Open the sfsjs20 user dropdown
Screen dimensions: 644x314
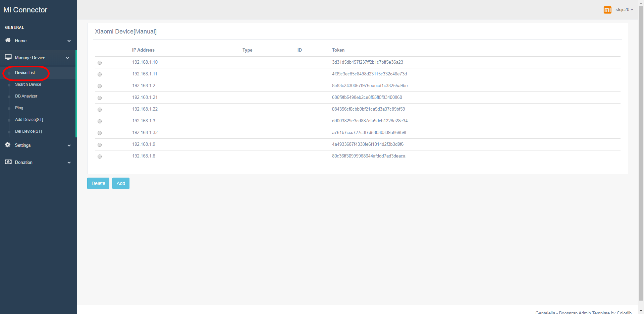(x=624, y=10)
